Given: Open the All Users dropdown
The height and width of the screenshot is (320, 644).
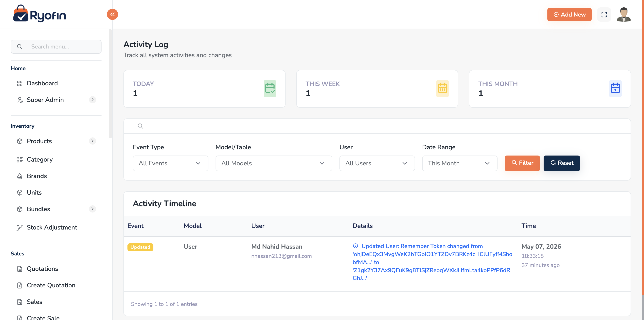Looking at the screenshot, I should pos(377,163).
